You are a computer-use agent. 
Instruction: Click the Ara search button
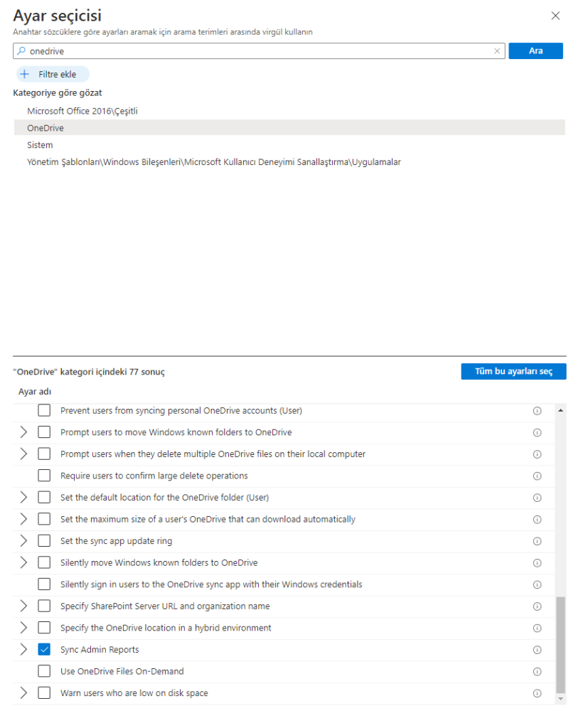[x=535, y=51]
